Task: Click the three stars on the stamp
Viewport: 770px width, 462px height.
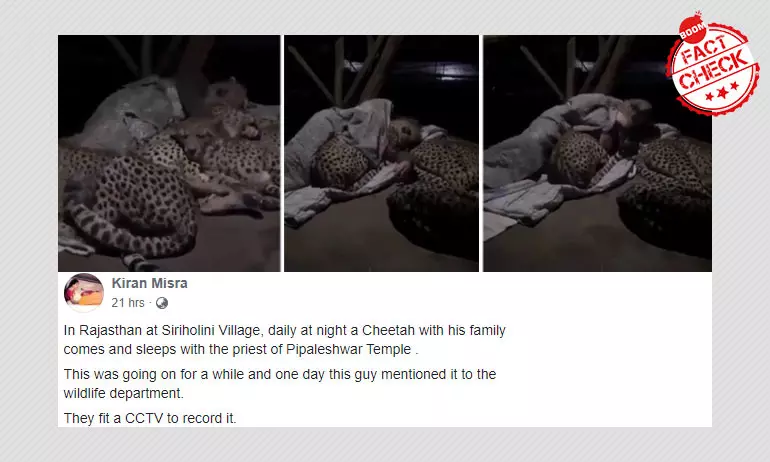Action: point(722,92)
